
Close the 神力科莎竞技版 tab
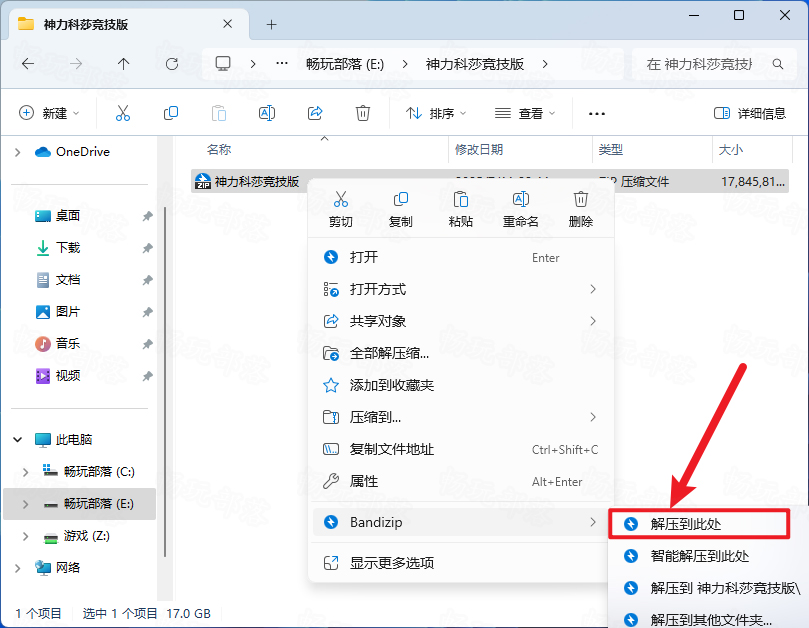tap(228, 24)
